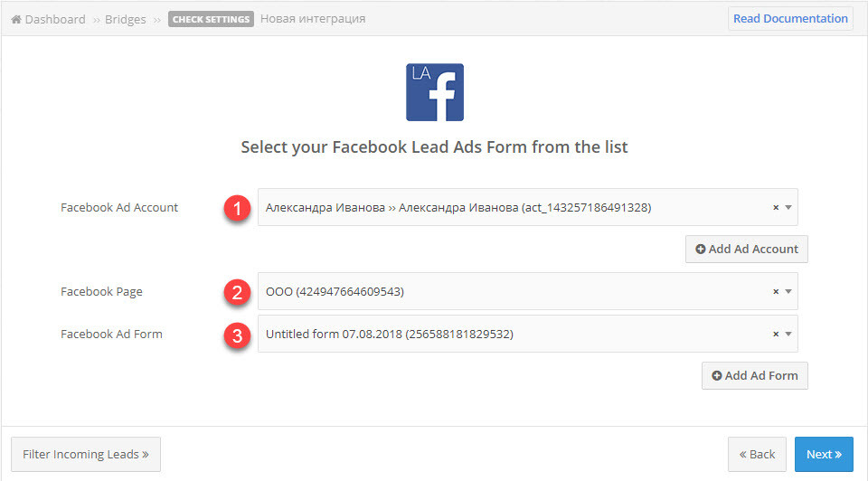Expand the Facebook Ad Form dropdown arrow
Image resolution: width=868 pixels, height=481 pixels.
(788, 335)
